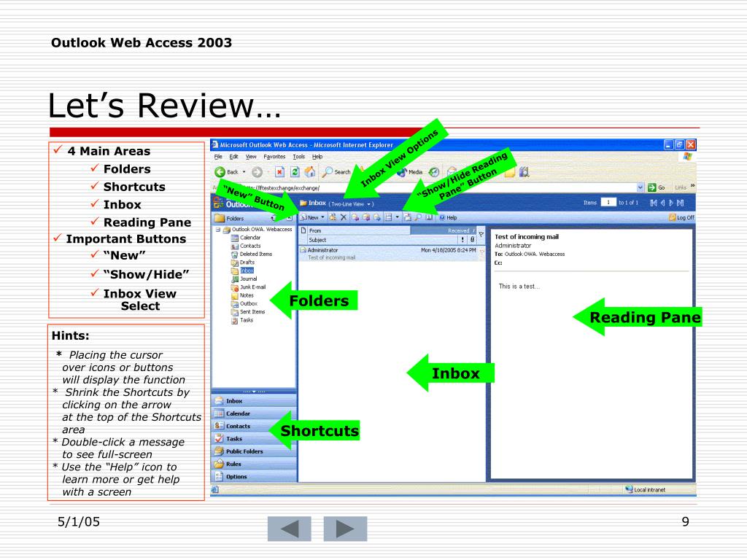Click the magnifier Search icon in OWA toolbar
Screen dimensions: 747x560
point(418,217)
